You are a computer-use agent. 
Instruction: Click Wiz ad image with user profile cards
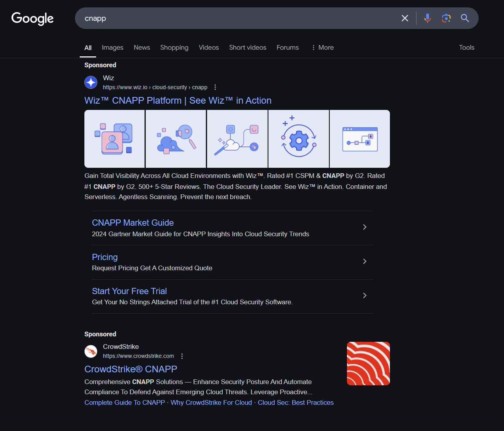pyautogui.click(x=114, y=139)
